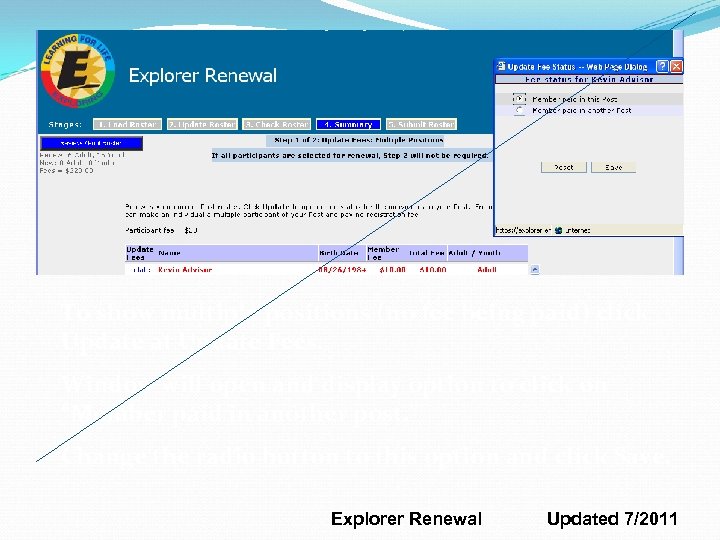The width and height of the screenshot is (720, 540).
Task: Click the Learning for Life Exploring logo
Action: coord(78,70)
